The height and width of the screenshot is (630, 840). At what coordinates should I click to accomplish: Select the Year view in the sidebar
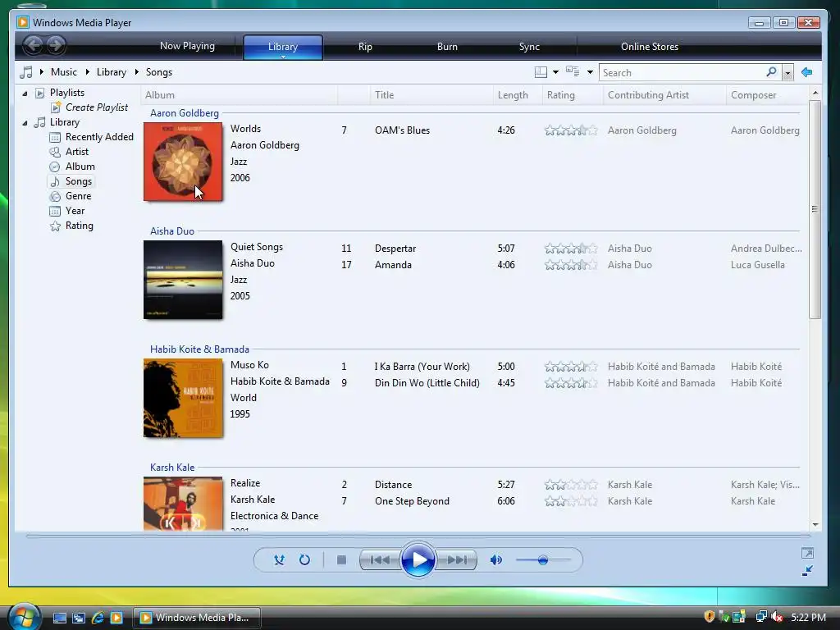75,211
